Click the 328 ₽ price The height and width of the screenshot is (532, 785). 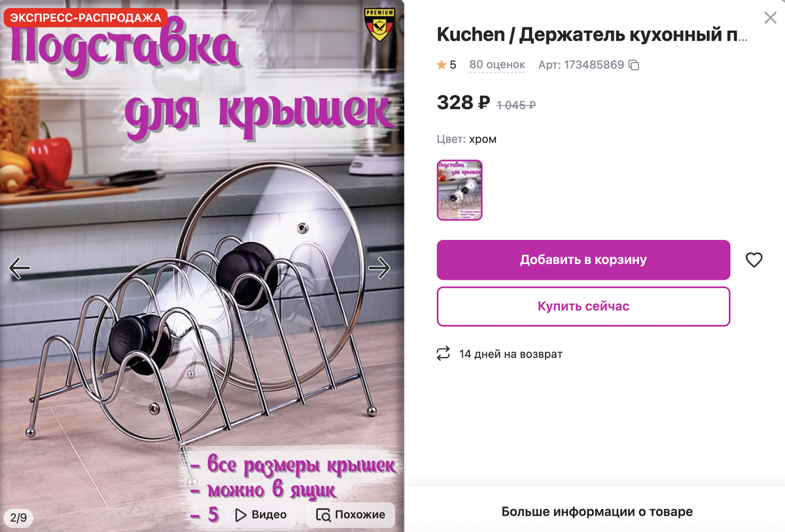pos(463,103)
